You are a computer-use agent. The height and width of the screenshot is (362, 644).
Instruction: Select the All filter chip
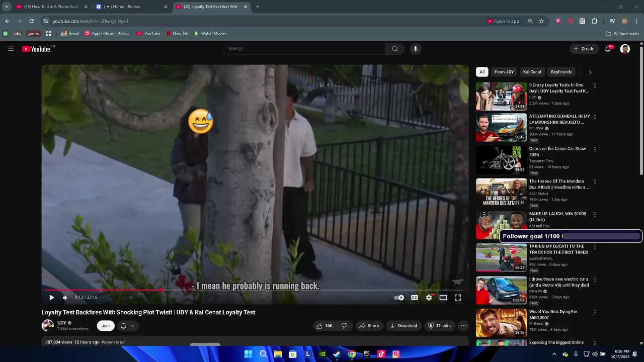[x=482, y=72]
